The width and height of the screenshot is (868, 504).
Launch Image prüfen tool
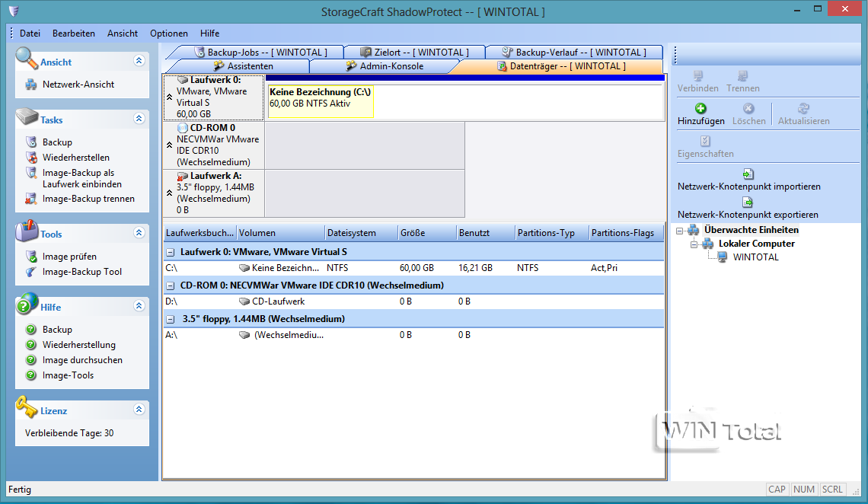point(69,257)
